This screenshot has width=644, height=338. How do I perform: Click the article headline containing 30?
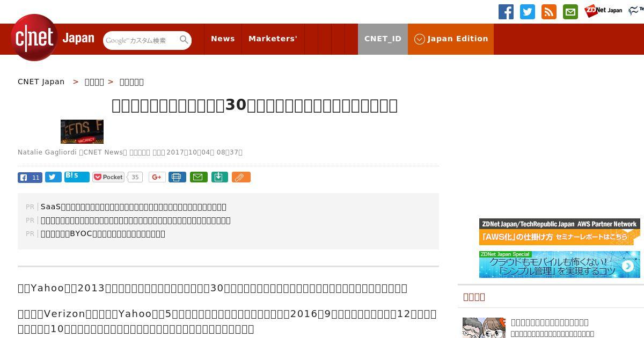click(254, 105)
